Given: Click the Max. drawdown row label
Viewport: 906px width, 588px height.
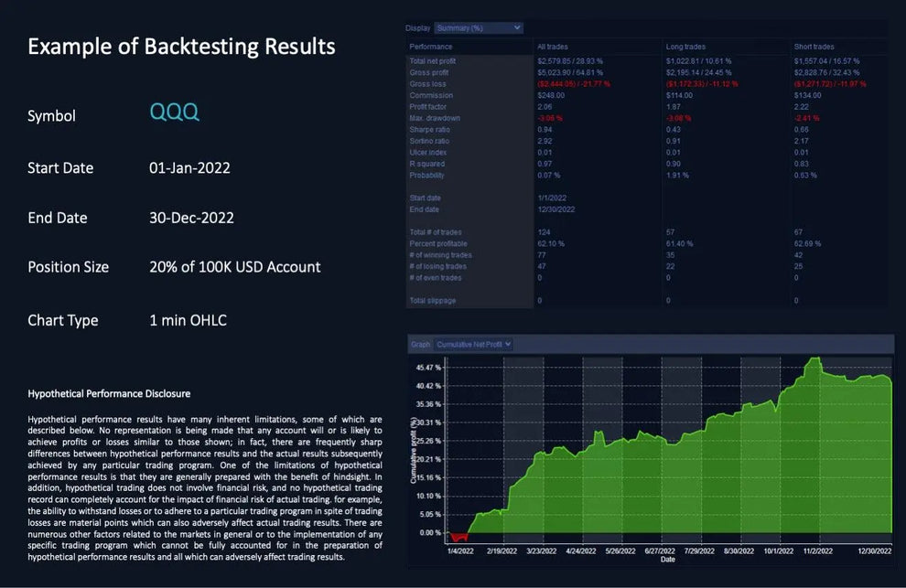Looking at the screenshot, I should pyautogui.click(x=435, y=118).
